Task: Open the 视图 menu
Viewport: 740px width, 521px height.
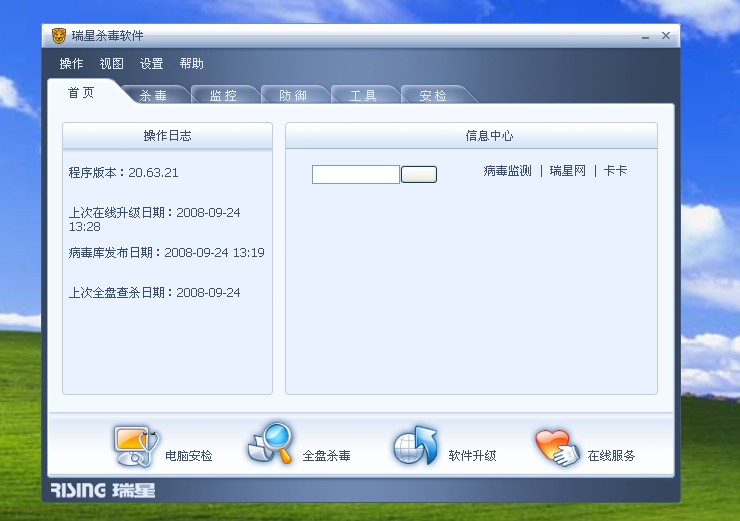Action: [111, 64]
